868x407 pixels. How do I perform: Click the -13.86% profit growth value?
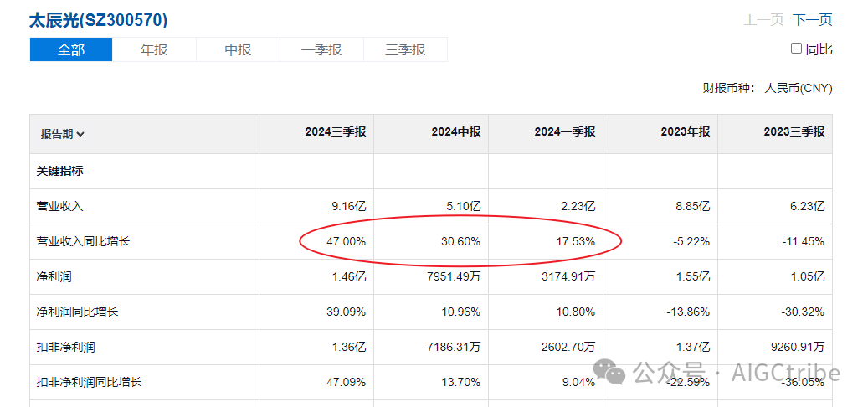click(689, 312)
